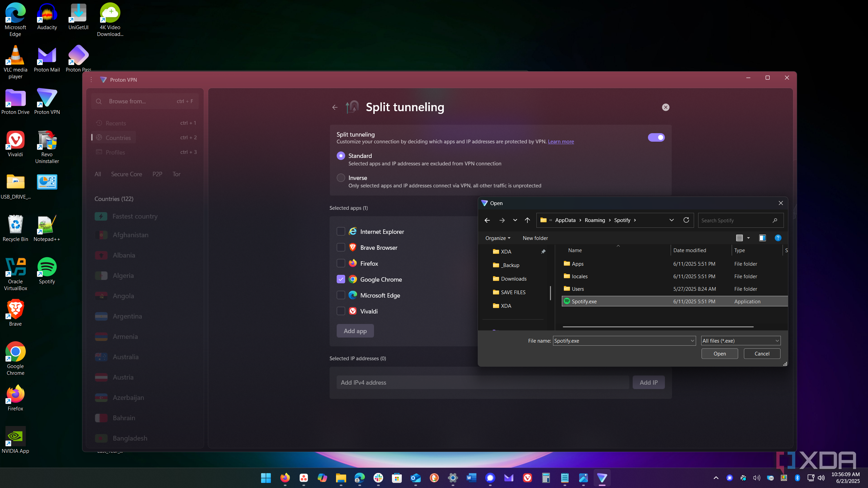This screenshot has width=868, height=488.
Task: Expand the view options dropdown arrow
Action: [x=748, y=238]
